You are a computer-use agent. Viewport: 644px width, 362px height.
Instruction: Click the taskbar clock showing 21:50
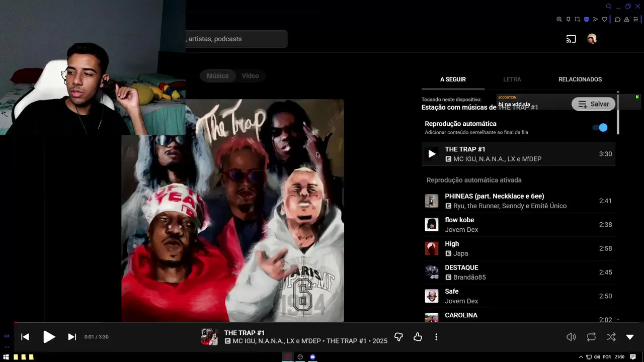tap(619, 357)
